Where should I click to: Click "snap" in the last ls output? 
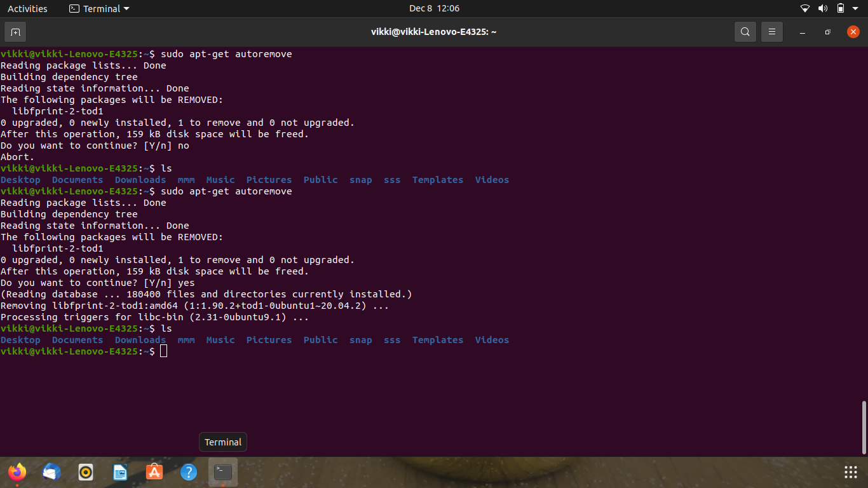point(361,340)
